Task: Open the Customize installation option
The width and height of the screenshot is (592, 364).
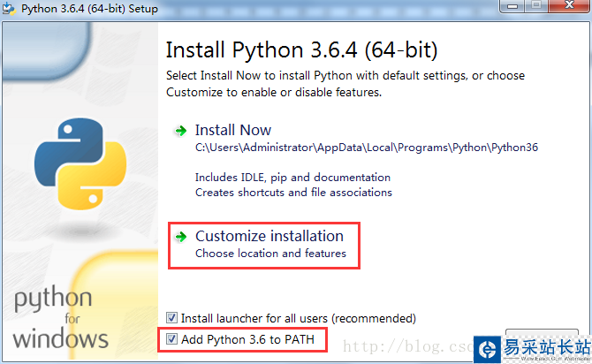Action: coord(269,236)
